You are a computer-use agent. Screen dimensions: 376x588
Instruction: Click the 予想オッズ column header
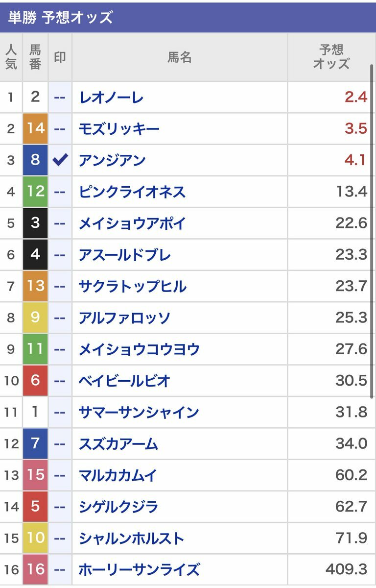click(331, 57)
